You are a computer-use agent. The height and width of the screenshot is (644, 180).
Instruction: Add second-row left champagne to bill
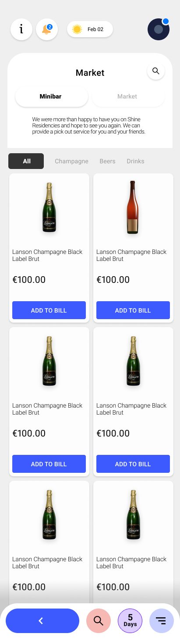pos(49,464)
